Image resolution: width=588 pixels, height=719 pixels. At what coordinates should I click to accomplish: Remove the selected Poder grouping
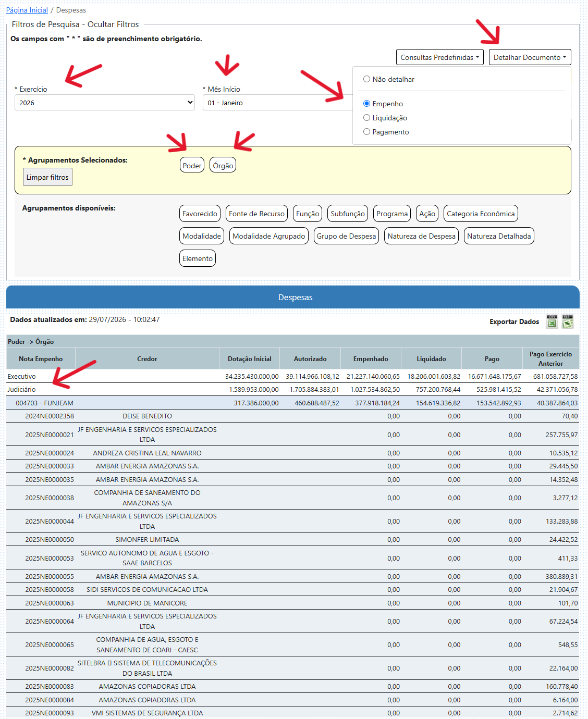point(192,166)
